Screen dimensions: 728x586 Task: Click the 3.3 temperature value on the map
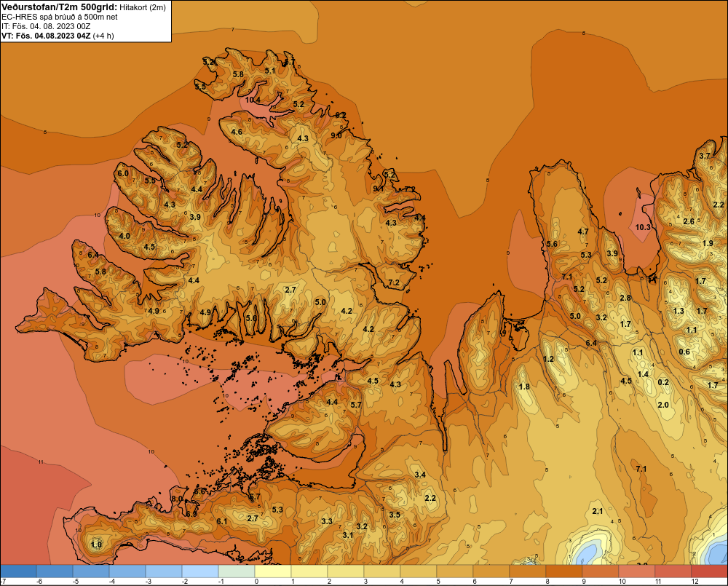(x=327, y=521)
